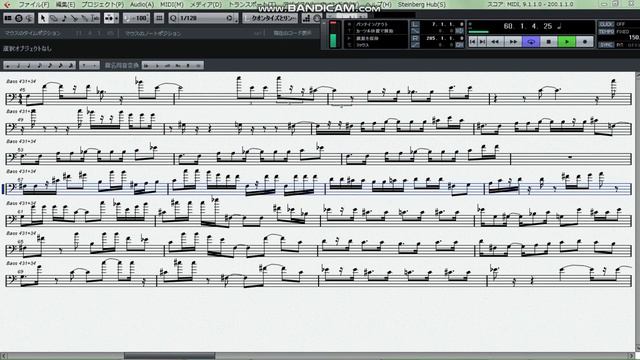Click the transport output level meter

coord(333,35)
